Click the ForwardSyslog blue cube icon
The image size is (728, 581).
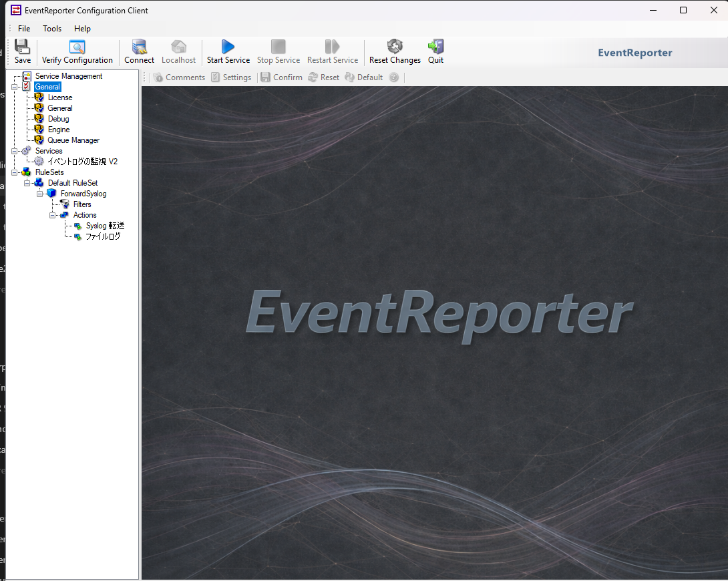pos(51,194)
